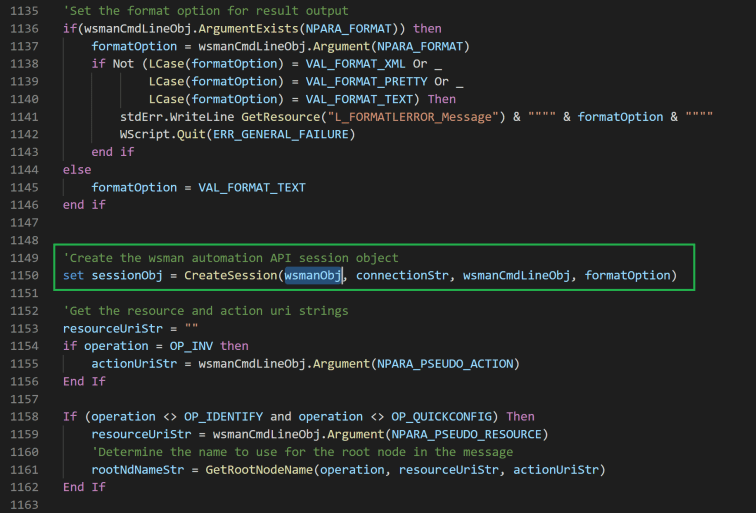
Task: Click the OP_QUICKCONFIG constant
Action: [x=448, y=416]
